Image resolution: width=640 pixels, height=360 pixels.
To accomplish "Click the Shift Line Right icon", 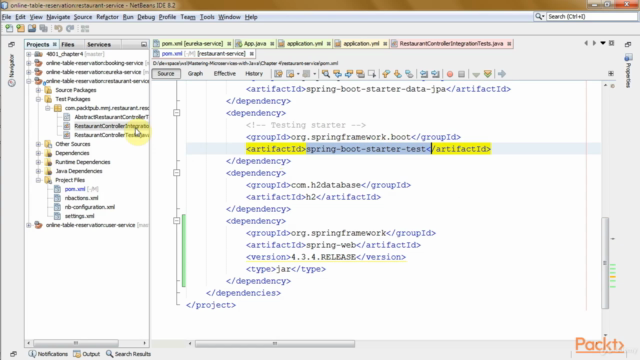I will (x=435, y=74).
